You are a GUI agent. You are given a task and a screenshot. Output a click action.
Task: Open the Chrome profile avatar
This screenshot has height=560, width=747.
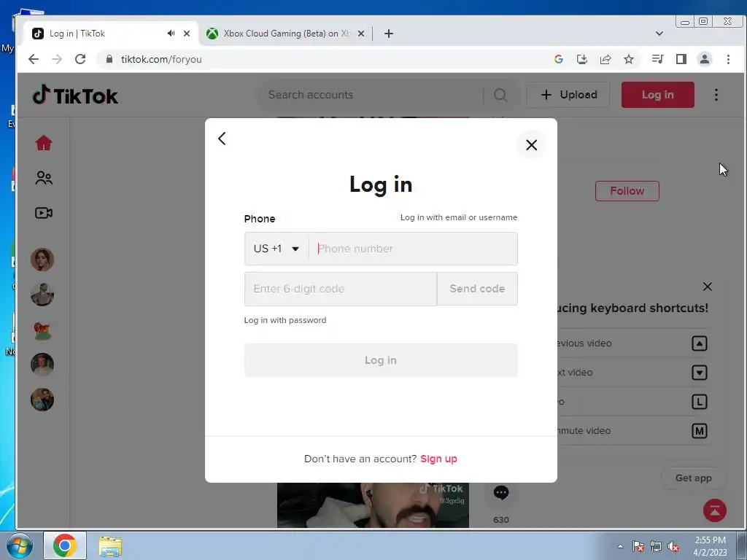[705, 59]
